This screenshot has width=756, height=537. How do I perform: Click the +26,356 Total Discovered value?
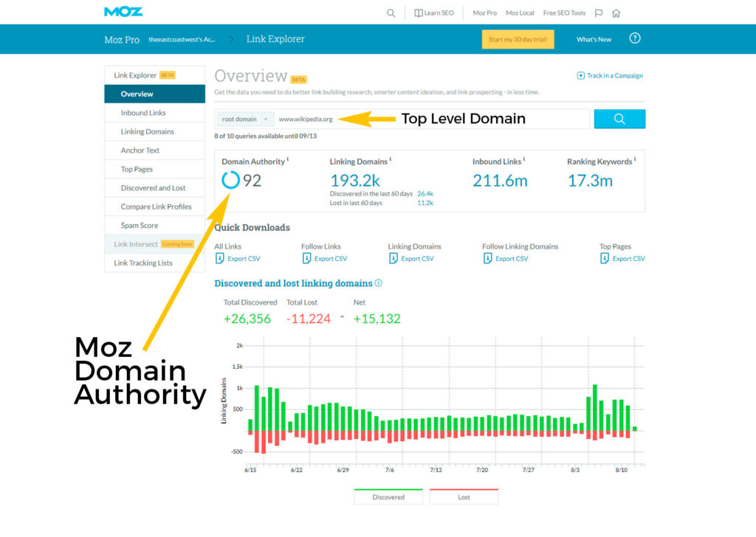tap(247, 319)
